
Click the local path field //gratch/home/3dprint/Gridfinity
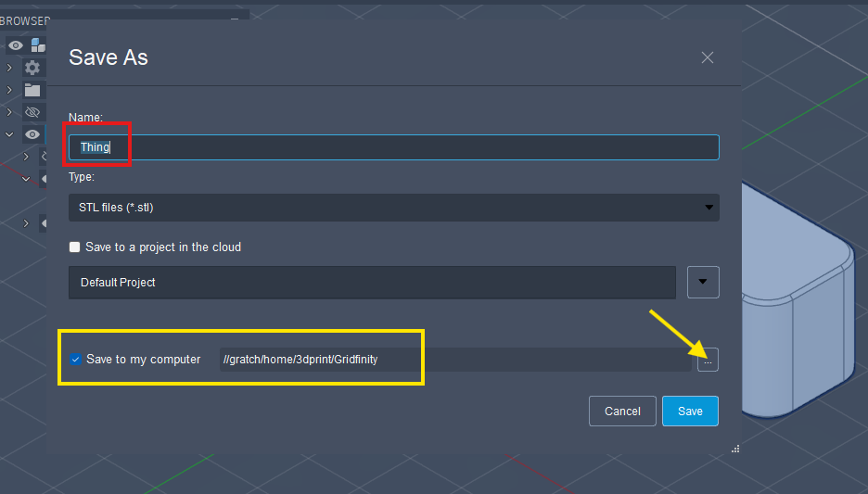point(453,360)
